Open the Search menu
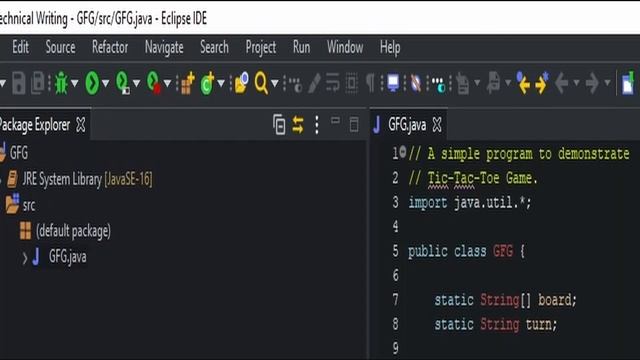This screenshot has width=640, height=360. [214, 47]
